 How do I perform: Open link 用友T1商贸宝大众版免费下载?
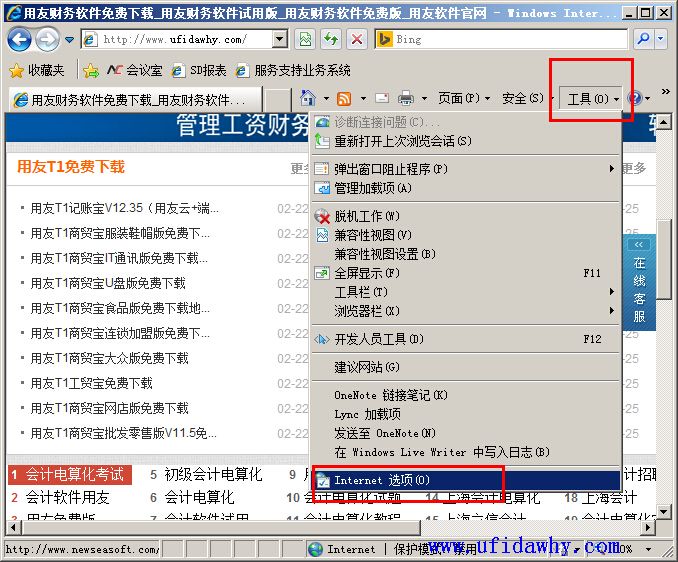[x=109, y=358]
